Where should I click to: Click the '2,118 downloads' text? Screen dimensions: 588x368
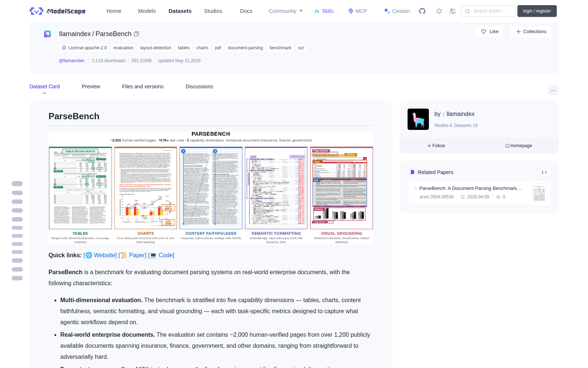click(109, 61)
